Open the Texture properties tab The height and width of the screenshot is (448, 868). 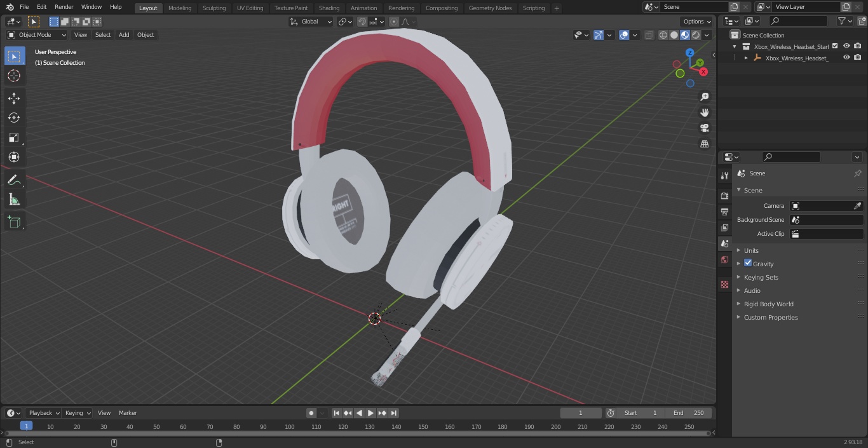[x=724, y=285]
